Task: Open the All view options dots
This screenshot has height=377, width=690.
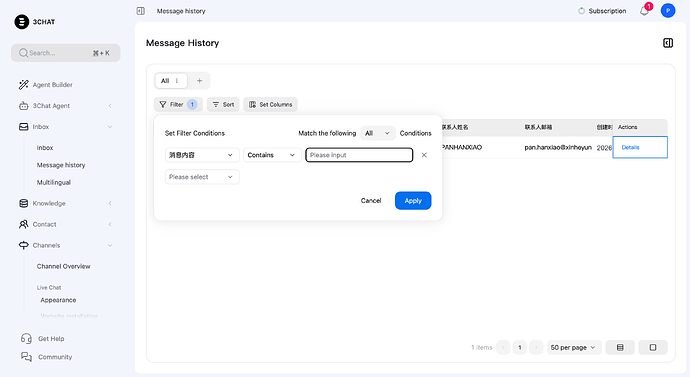Action: [176, 81]
